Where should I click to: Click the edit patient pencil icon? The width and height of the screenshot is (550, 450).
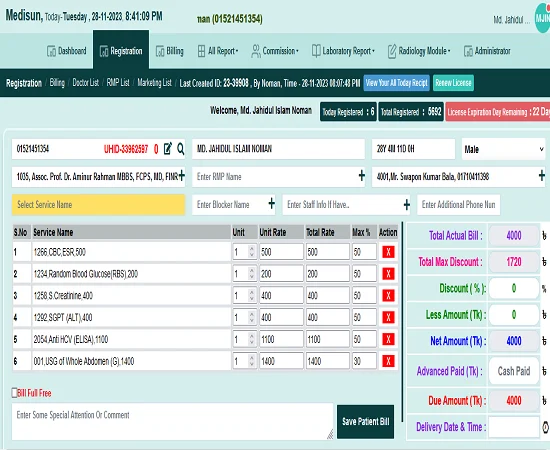(168, 149)
